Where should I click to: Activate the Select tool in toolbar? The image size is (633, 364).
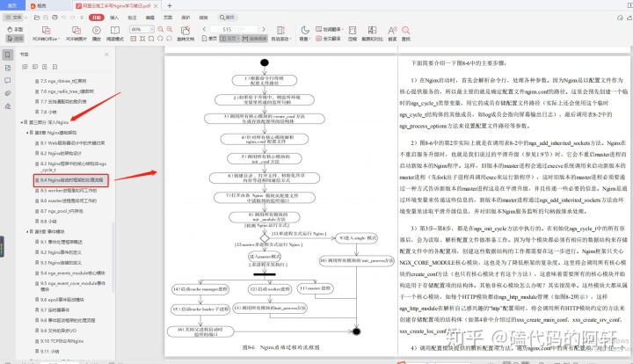click(x=15, y=39)
